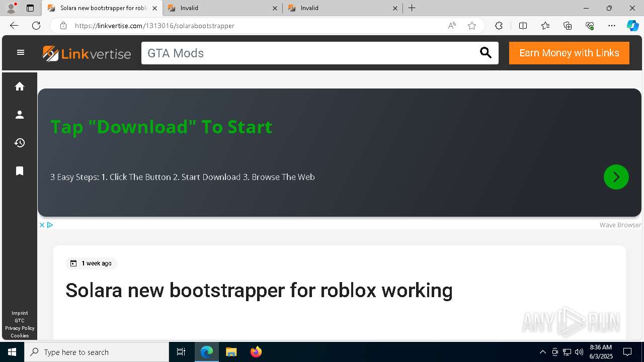Open the history sidebar icon
644x362 pixels.
pos(20,143)
